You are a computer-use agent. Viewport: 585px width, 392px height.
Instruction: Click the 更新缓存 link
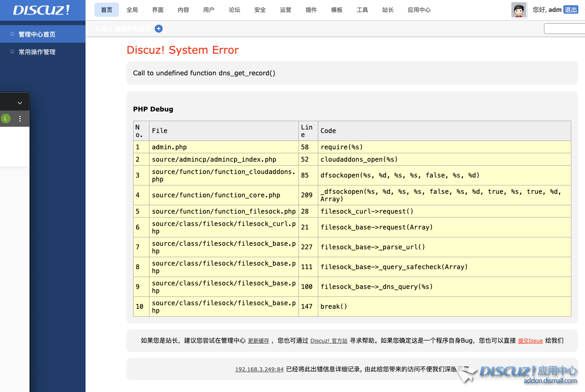[258, 341]
